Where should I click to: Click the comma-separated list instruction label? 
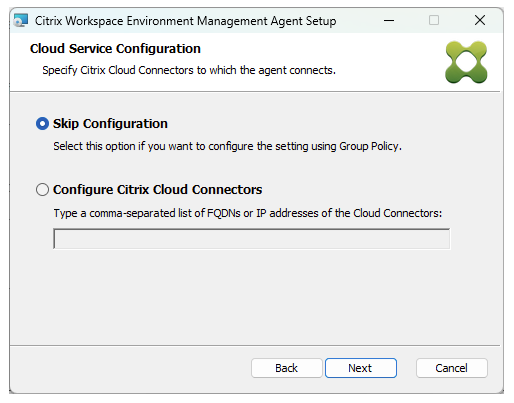[248, 213]
